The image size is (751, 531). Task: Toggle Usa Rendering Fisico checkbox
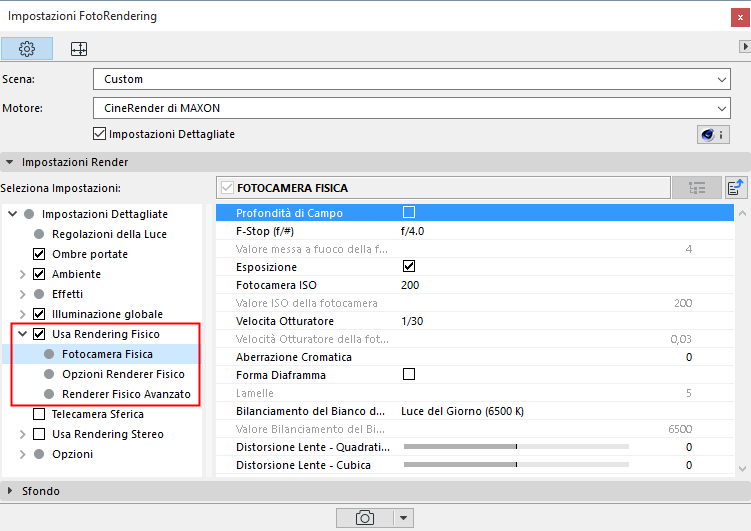(39, 334)
